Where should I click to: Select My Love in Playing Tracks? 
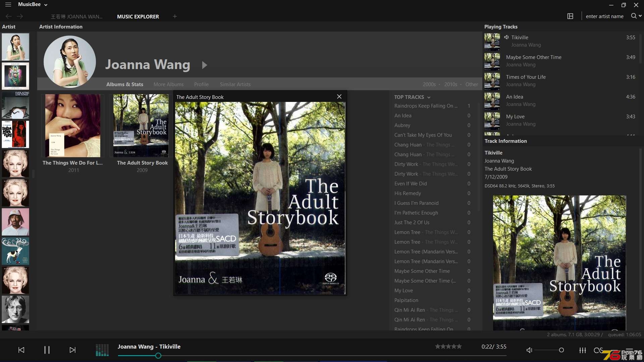pyautogui.click(x=561, y=120)
